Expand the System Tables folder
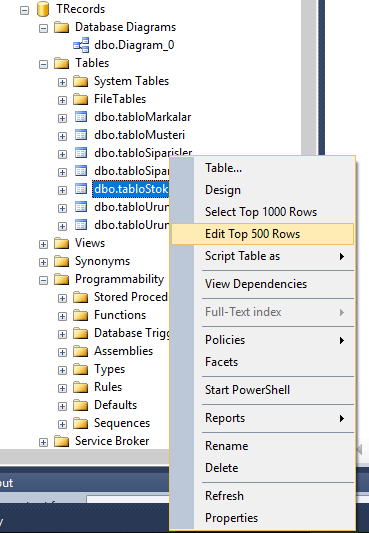Image resolution: width=369 pixels, height=533 pixels. point(62,83)
